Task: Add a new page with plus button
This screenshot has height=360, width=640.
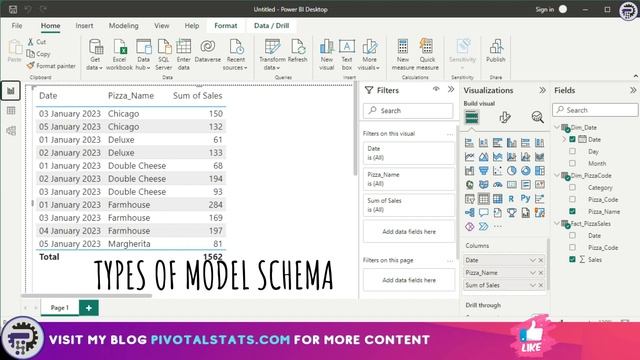Action: (x=89, y=308)
